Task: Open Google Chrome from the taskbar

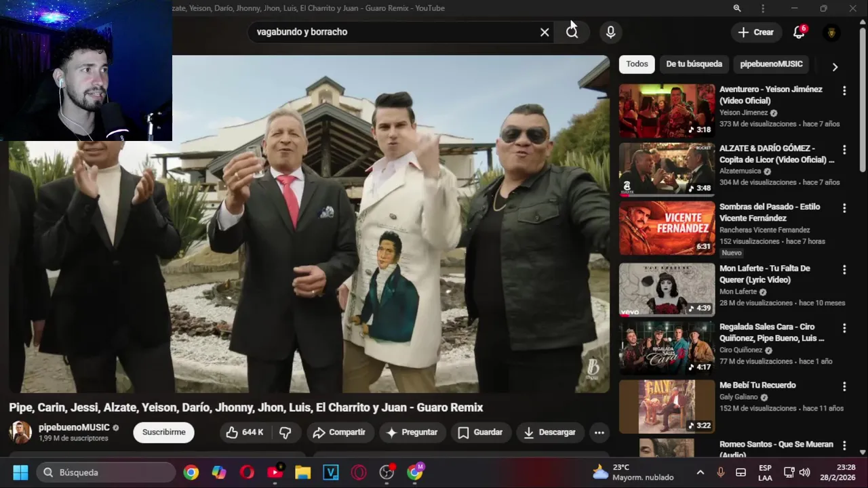Action: click(191, 472)
